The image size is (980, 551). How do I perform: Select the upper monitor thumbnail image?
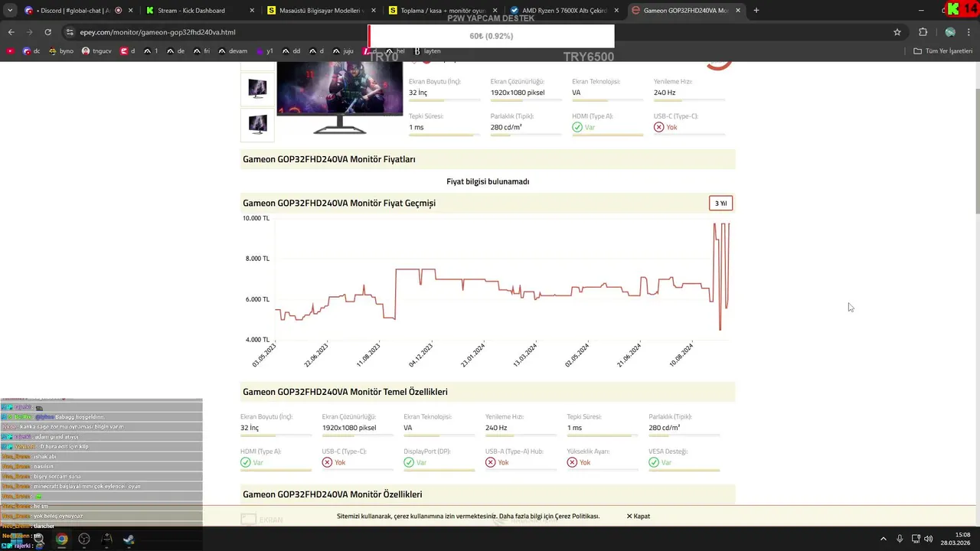coord(257,89)
